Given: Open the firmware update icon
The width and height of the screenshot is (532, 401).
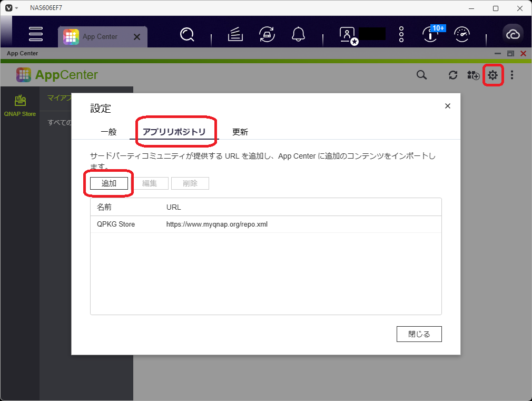Looking at the screenshot, I should coord(267,34).
